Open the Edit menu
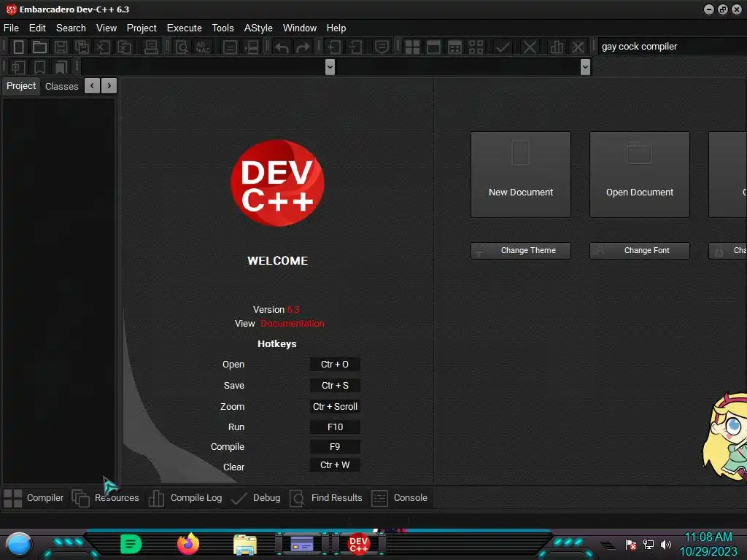Viewport: 747px width, 560px height. click(37, 28)
